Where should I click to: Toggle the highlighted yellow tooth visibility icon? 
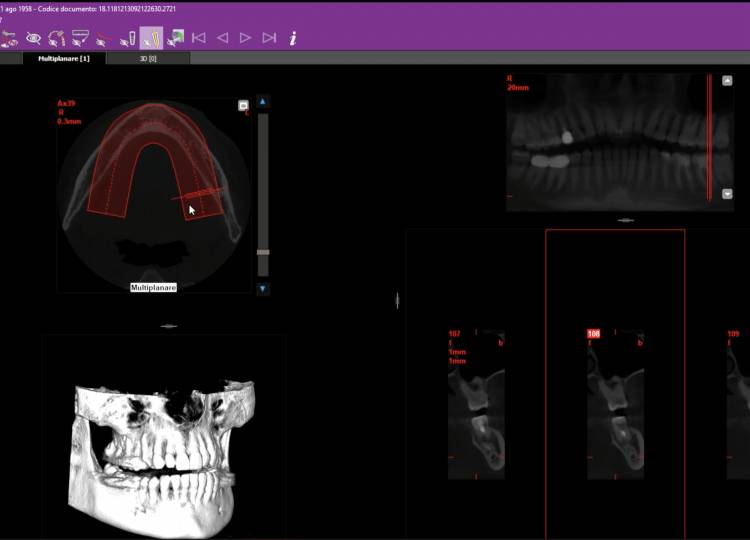[151, 38]
